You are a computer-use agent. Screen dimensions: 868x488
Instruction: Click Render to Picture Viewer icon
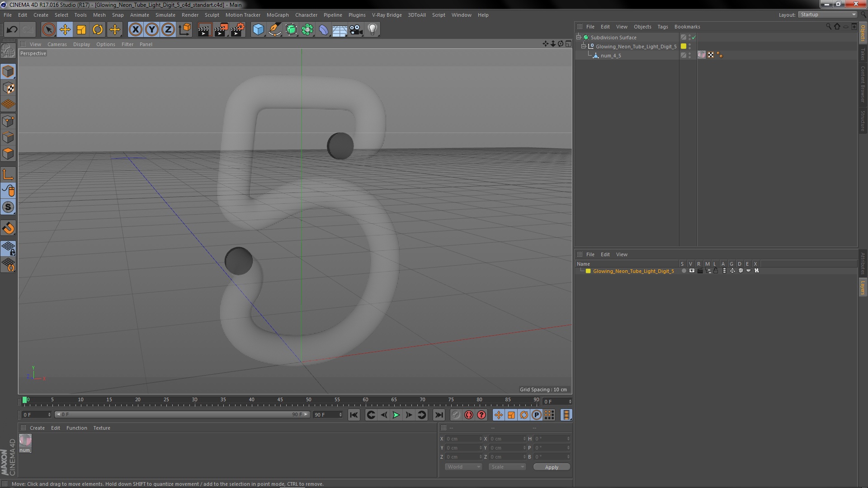point(221,30)
